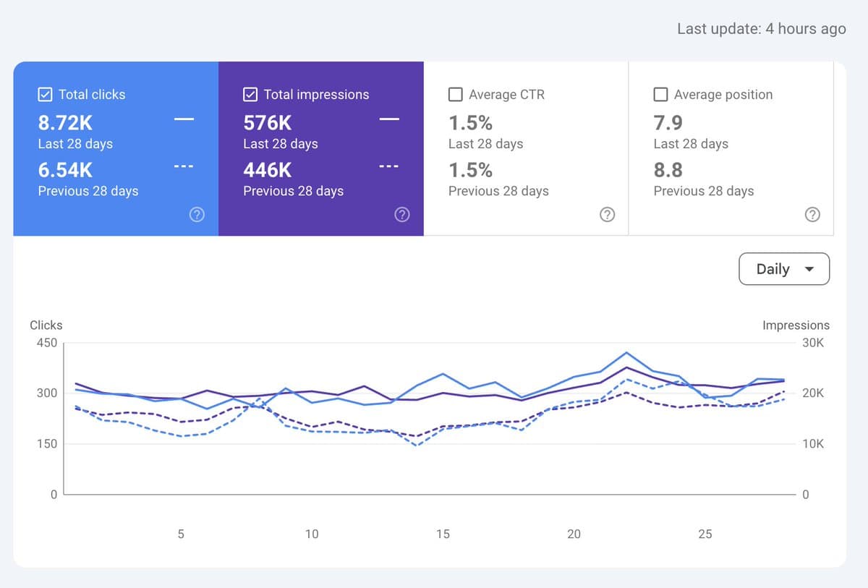Click the solid line legend in Total clicks card
The height and width of the screenshot is (588, 868).
184,120
